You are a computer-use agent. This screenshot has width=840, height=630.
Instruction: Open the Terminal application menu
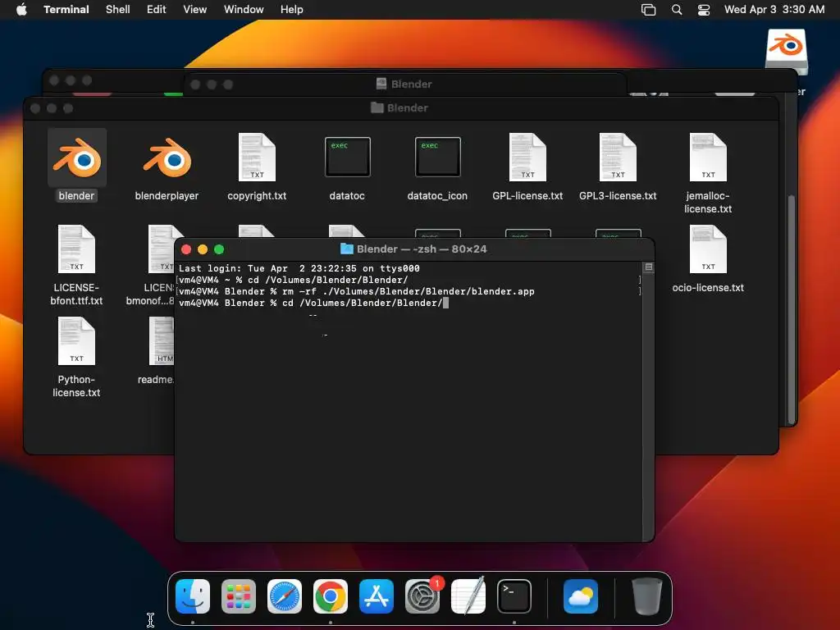(66, 10)
